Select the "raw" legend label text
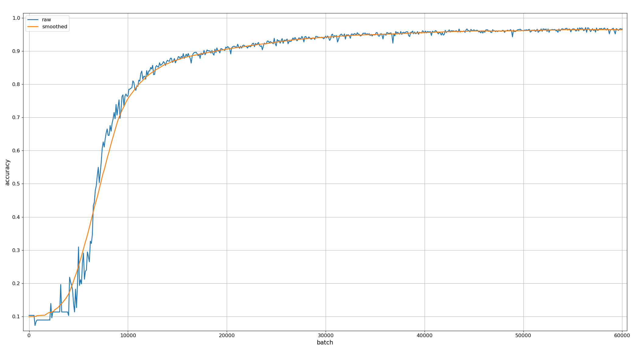 coord(47,20)
